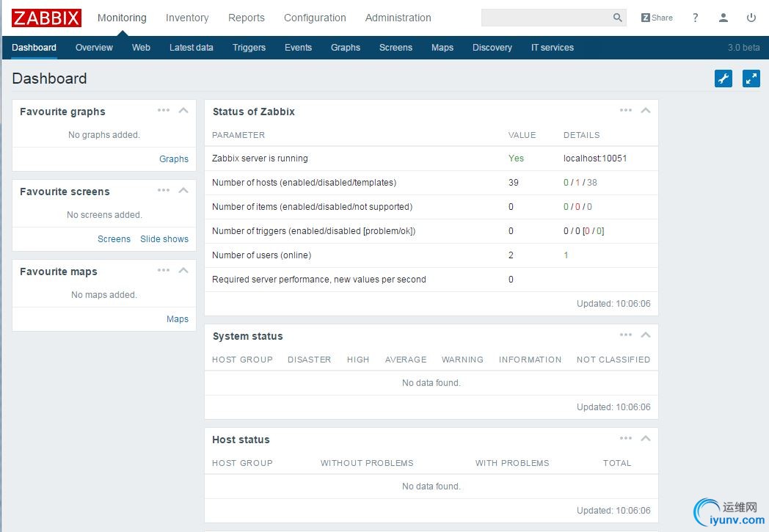Open the Zabbix Share link
The height and width of the screenshot is (532, 769).
tap(657, 18)
